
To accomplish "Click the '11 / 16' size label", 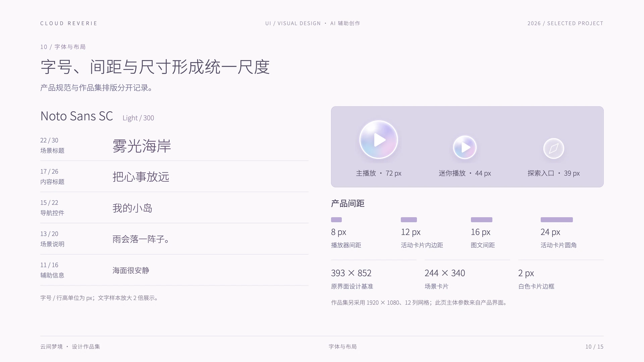I will [x=49, y=265].
